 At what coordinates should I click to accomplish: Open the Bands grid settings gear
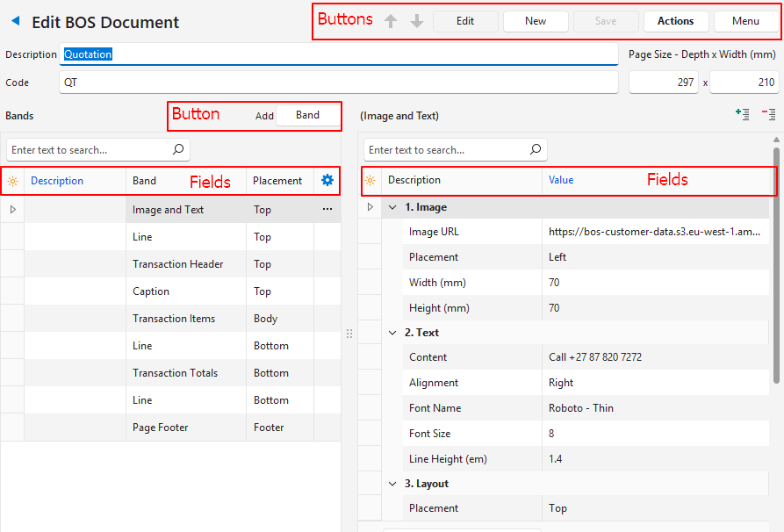[327, 180]
